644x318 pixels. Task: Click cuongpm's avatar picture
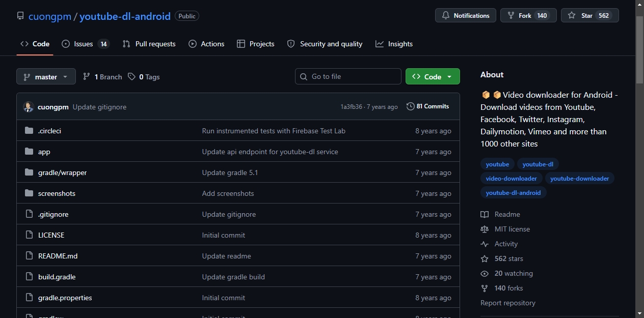click(x=29, y=107)
